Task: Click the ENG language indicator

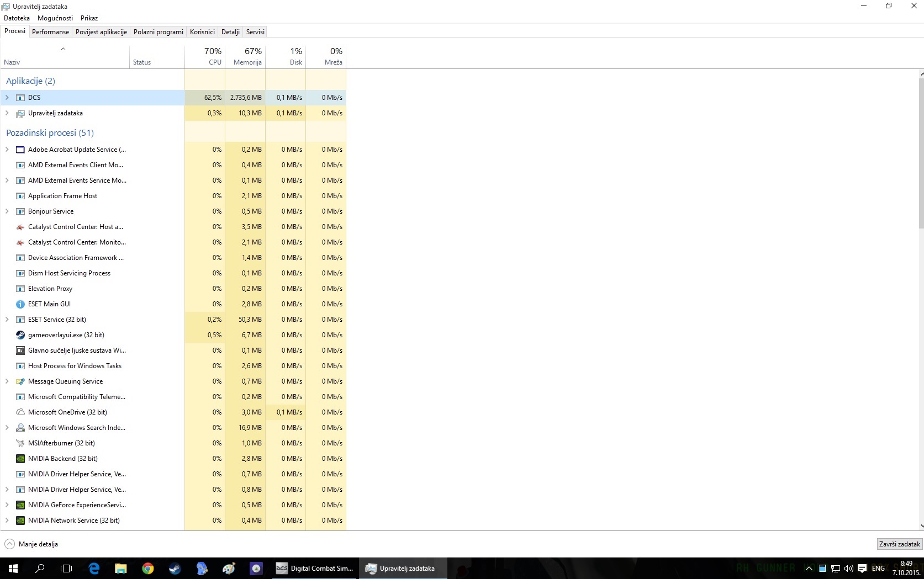Action: 878,569
